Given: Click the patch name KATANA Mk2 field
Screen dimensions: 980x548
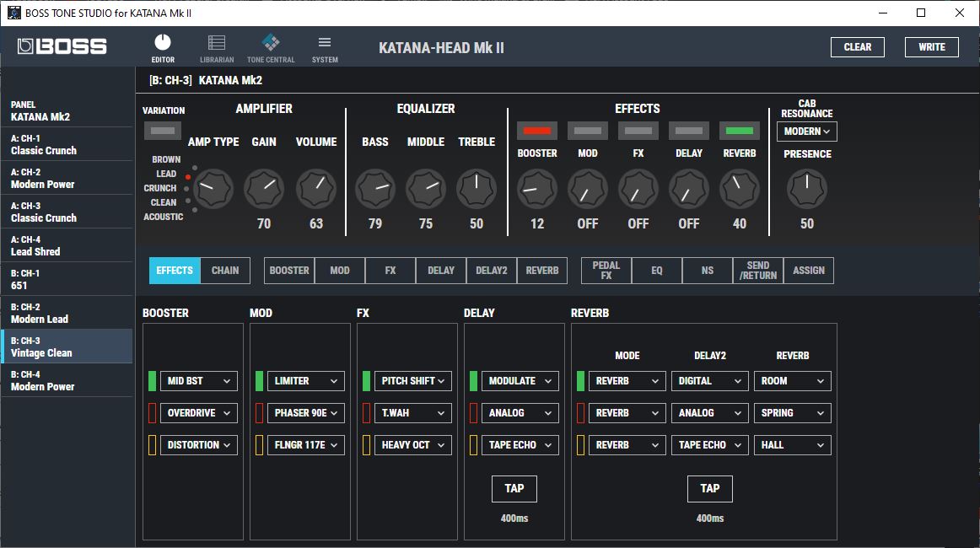Looking at the screenshot, I should point(230,80).
